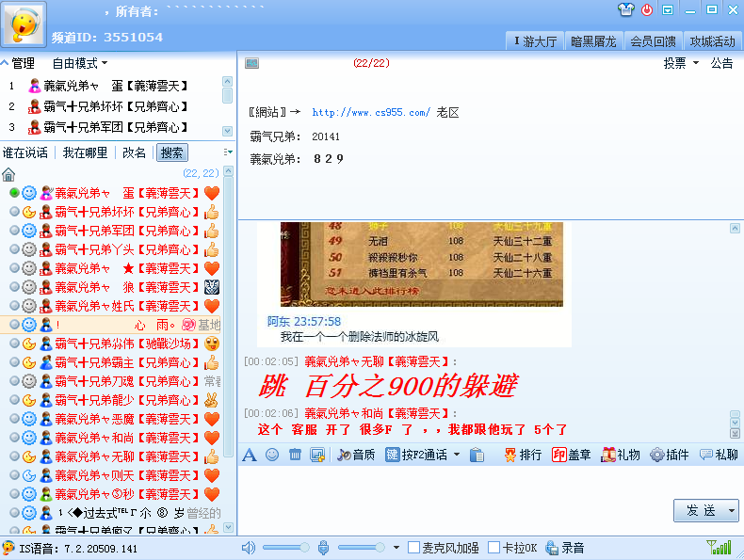Open the emoticon smiley picker
The image size is (744, 560).
coord(272,456)
